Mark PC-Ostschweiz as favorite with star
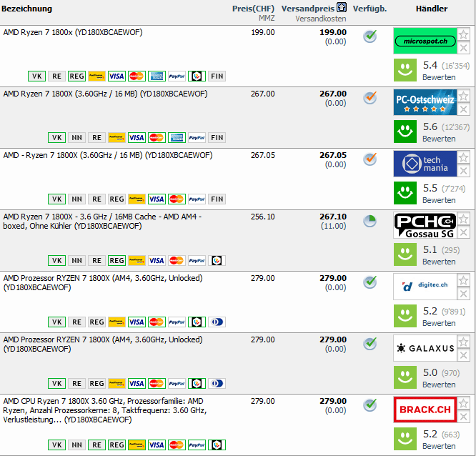This screenshot has height=456, width=476. tap(464, 96)
